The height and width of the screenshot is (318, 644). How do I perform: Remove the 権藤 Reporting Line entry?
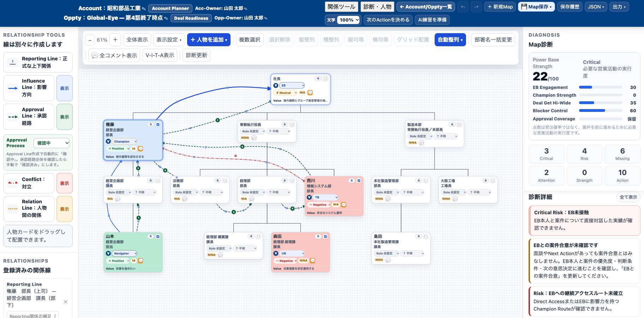click(65, 302)
